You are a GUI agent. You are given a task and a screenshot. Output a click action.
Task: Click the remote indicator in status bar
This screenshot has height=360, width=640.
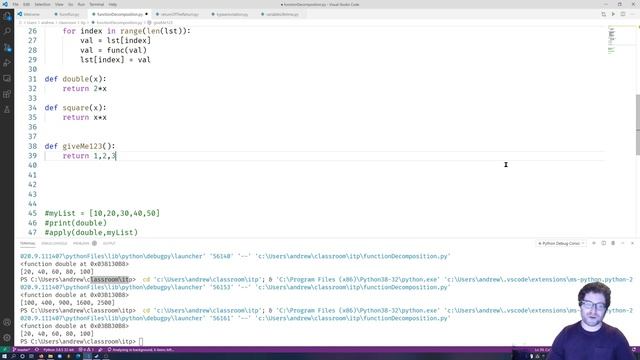[x=5, y=350]
